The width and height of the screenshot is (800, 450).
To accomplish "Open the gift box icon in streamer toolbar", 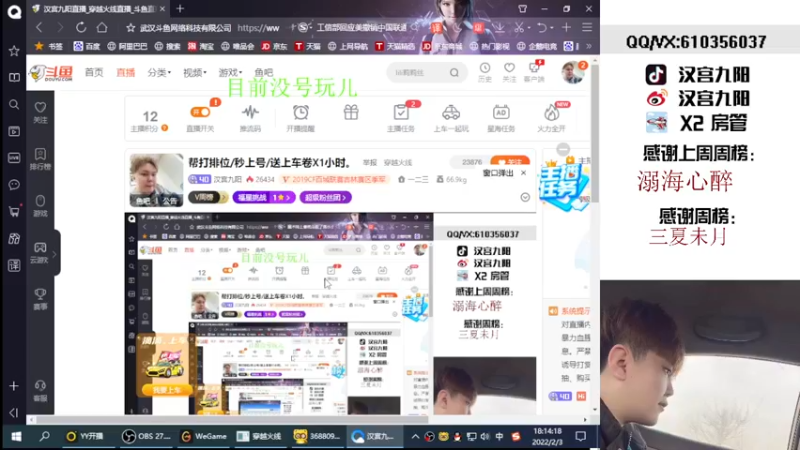I will pyautogui.click(x=351, y=112).
